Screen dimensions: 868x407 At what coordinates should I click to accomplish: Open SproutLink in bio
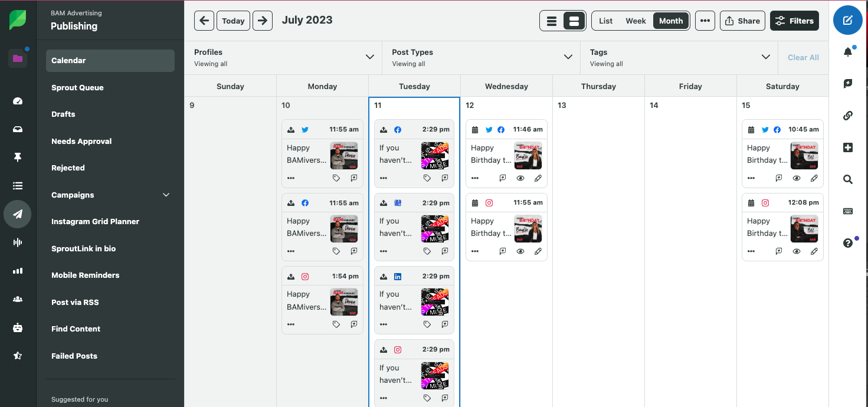(110, 248)
